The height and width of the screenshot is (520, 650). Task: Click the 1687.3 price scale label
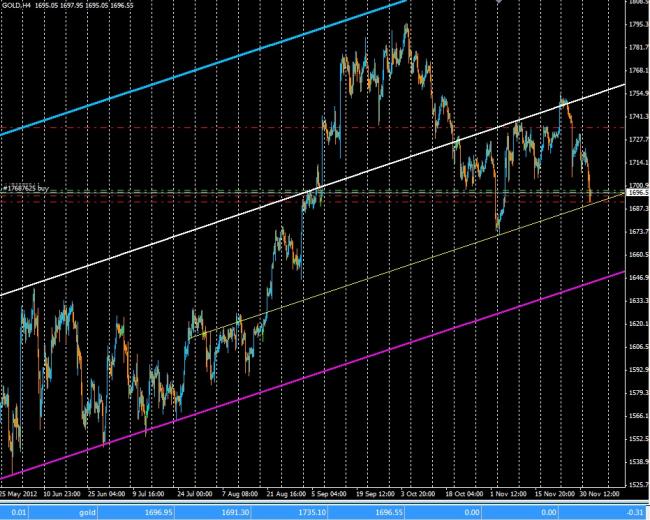638,209
